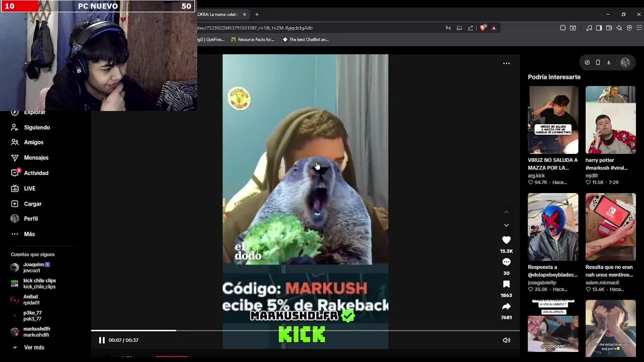This screenshot has height=362, width=644.
Task: Open Perfil in TikTok sidebar
Action: (x=31, y=219)
